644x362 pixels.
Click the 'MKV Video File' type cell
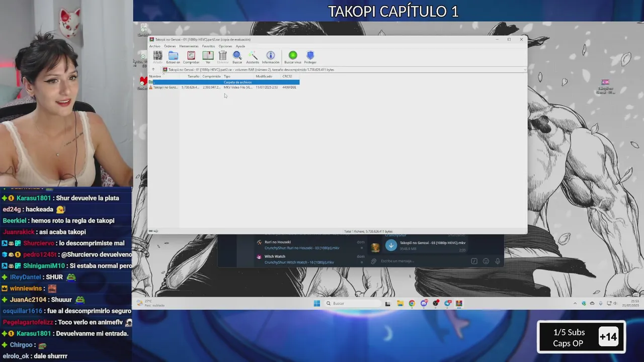coord(238,87)
